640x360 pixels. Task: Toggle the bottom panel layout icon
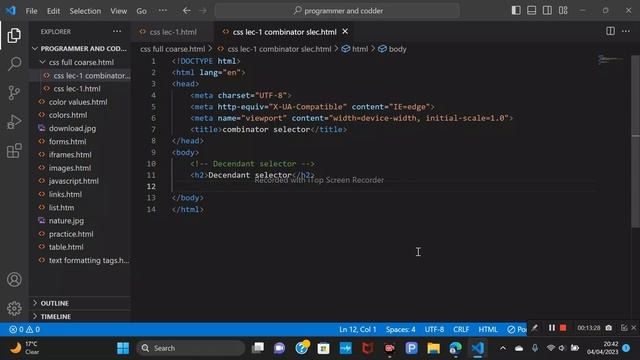click(531, 11)
